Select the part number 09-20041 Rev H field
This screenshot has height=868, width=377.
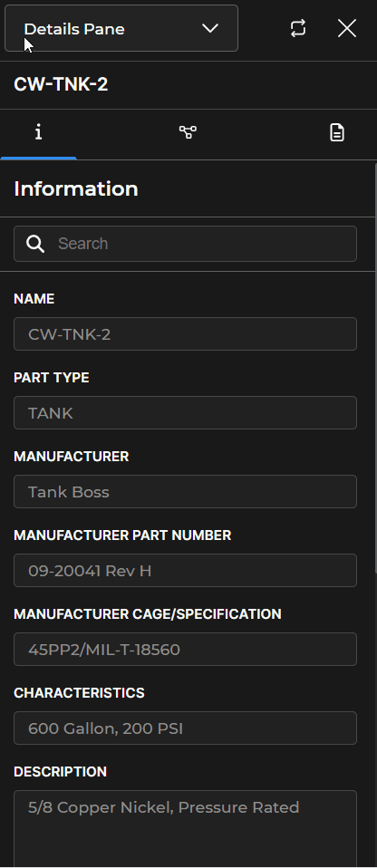(185, 570)
